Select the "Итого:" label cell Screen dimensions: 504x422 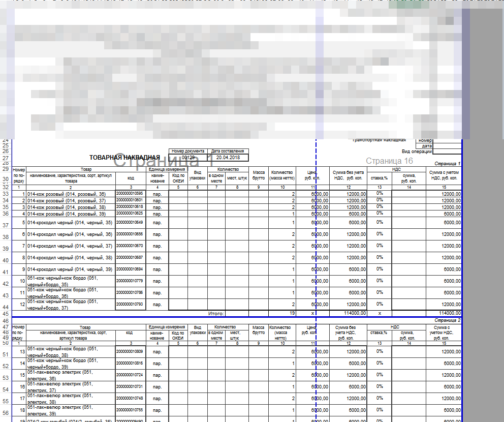[216, 314]
